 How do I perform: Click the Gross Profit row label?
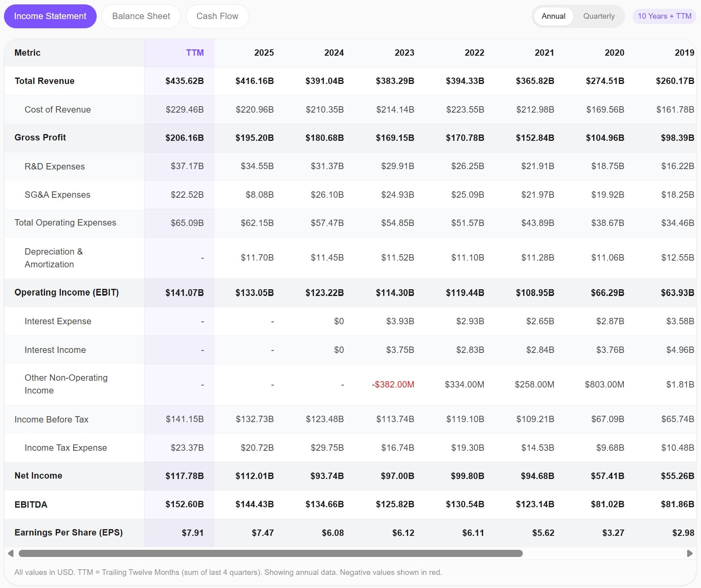pyautogui.click(x=40, y=137)
